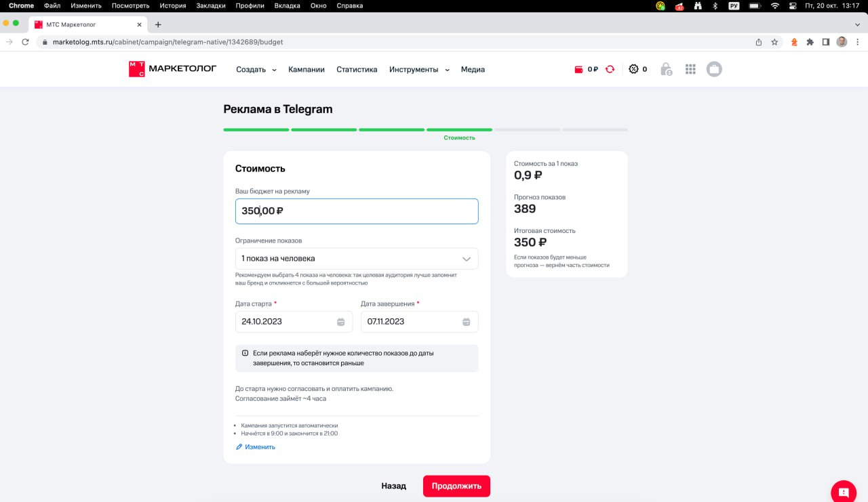Open the red wallet balance icon

tap(578, 69)
